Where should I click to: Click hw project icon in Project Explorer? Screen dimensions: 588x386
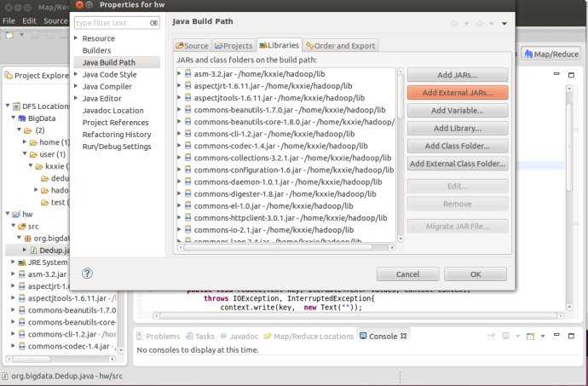(16, 215)
